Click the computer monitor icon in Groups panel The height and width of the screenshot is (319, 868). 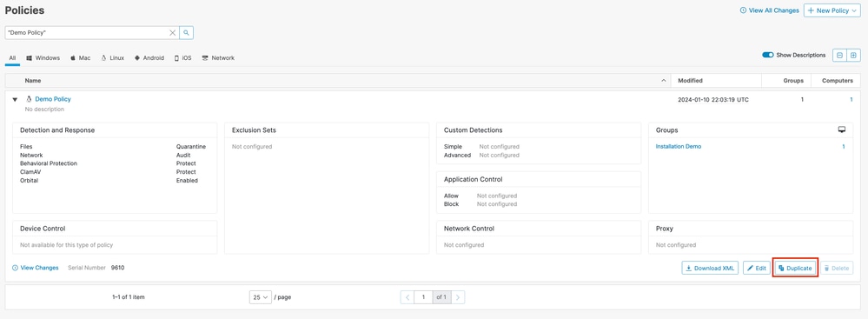click(842, 130)
